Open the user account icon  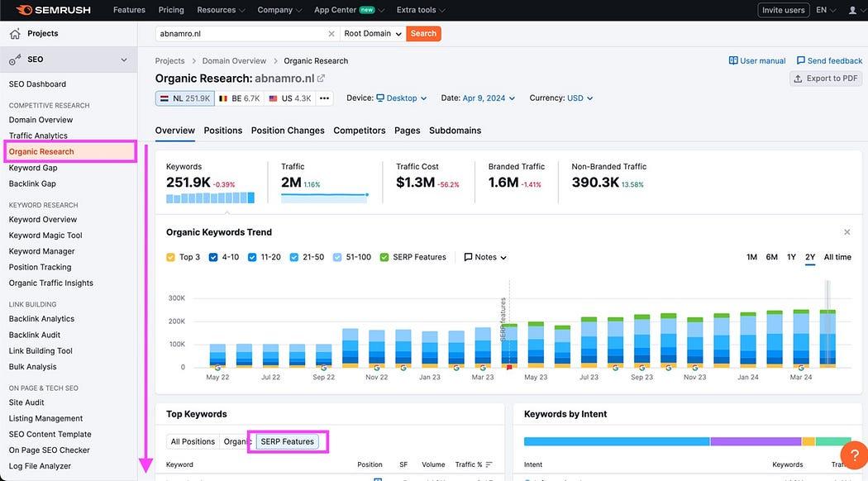coord(852,10)
